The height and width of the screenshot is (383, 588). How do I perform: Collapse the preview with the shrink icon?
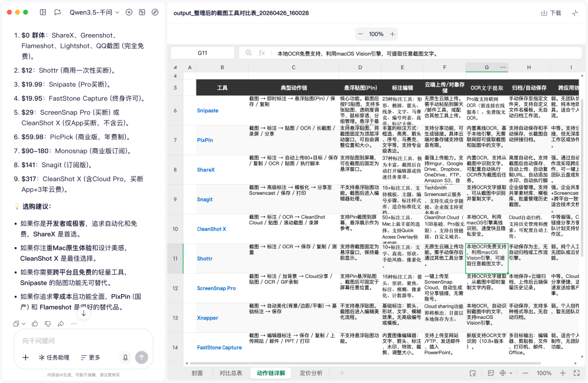pyautogui.click(x=575, y=13)
